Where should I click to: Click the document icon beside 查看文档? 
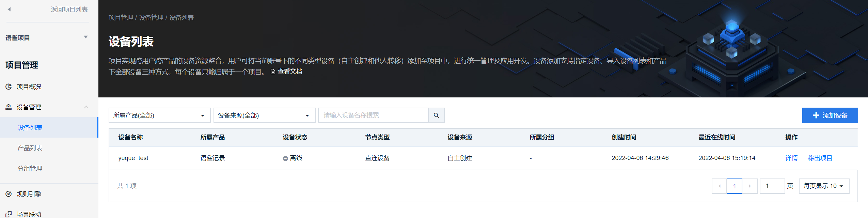point(273,72)
